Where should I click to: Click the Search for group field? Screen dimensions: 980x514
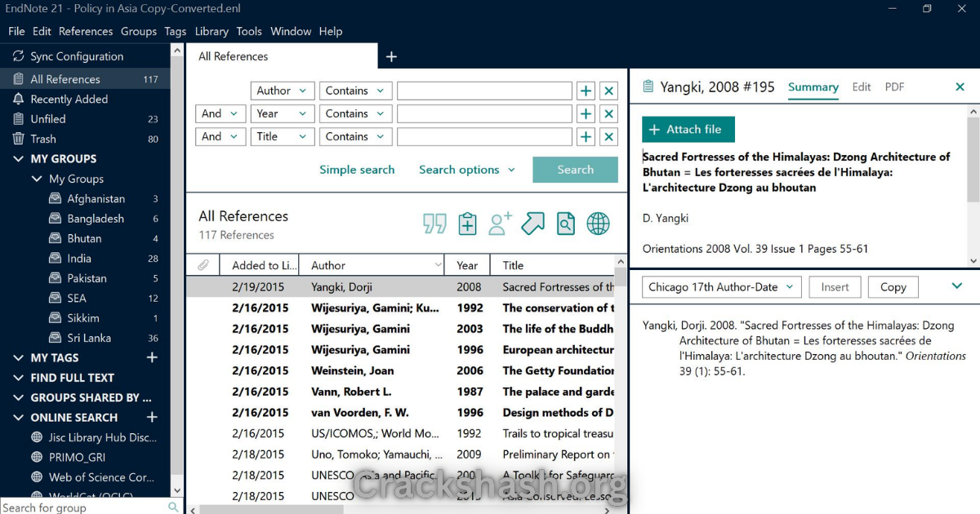pos(82,507)
